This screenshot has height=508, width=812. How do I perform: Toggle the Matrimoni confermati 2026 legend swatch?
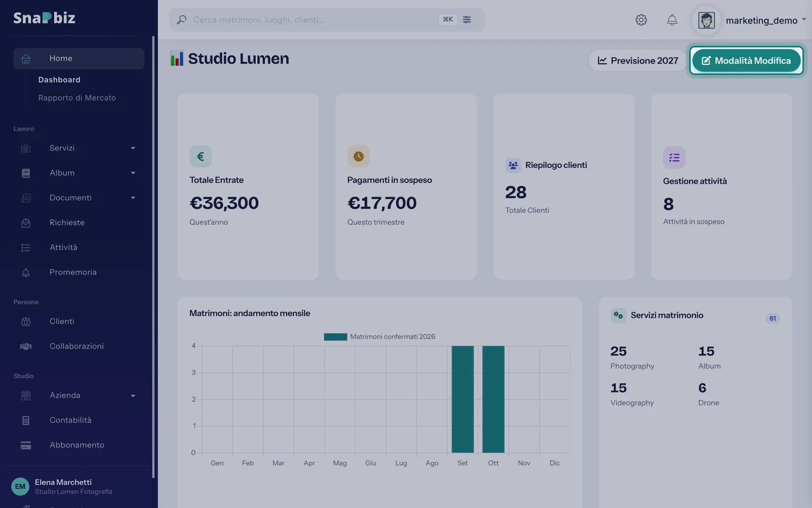point(335,337)
